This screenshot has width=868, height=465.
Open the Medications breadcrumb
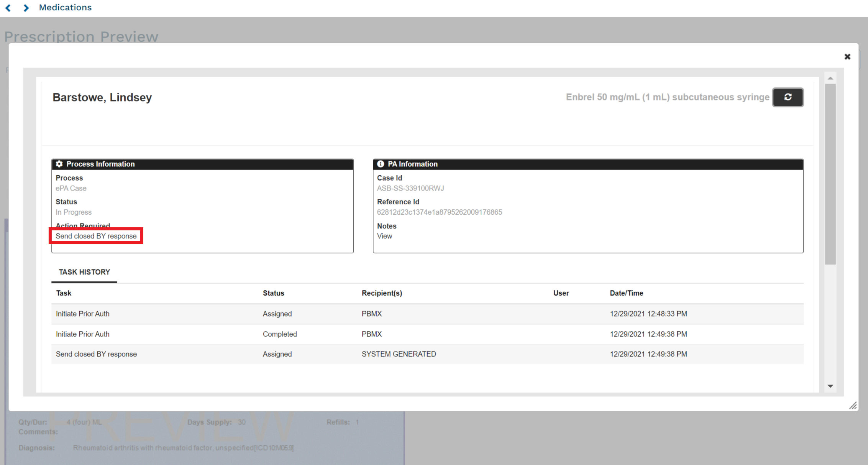65,8
